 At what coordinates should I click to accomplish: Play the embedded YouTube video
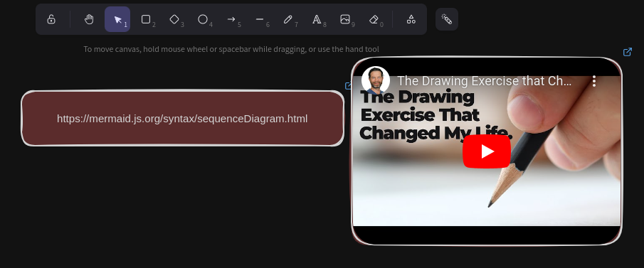pyautogui.click(x=487, y=151)
